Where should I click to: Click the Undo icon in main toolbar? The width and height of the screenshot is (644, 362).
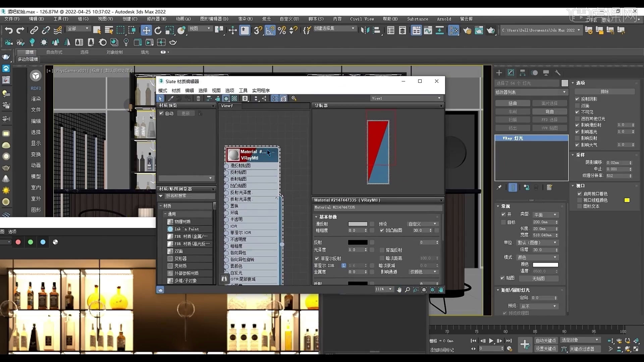9,31
